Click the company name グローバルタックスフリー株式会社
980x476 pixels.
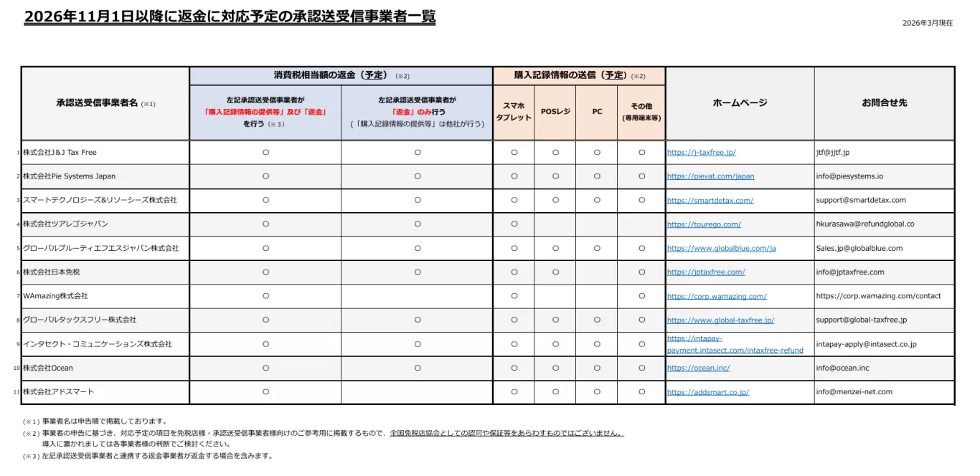80,320
